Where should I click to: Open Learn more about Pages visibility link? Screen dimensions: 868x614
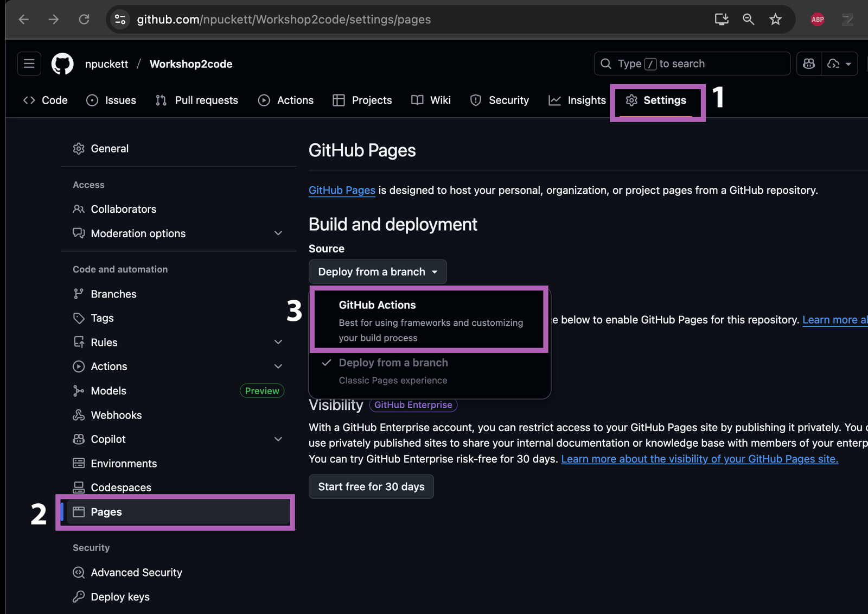(x=700, y=459)
